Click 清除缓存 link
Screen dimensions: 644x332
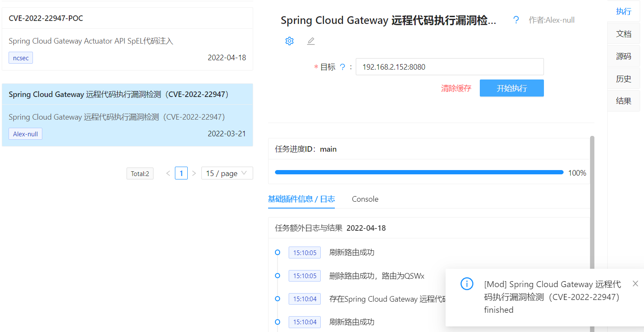[456, 88]
